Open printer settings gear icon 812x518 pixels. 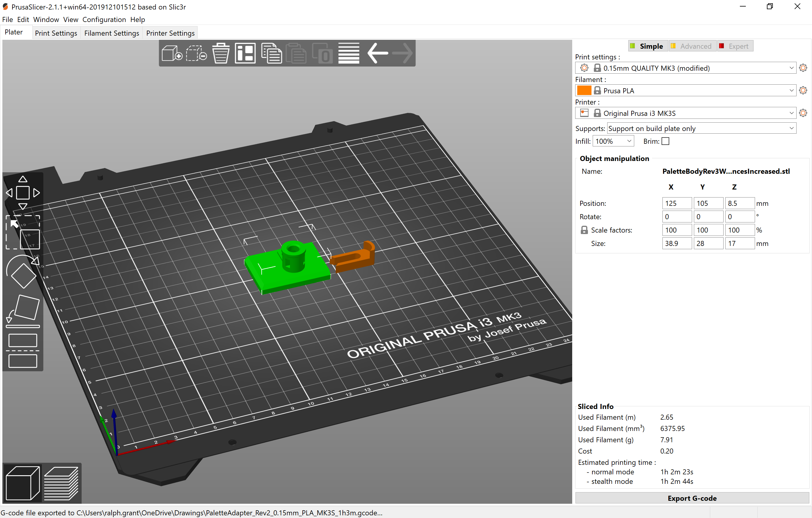click(x=803, y=113)
